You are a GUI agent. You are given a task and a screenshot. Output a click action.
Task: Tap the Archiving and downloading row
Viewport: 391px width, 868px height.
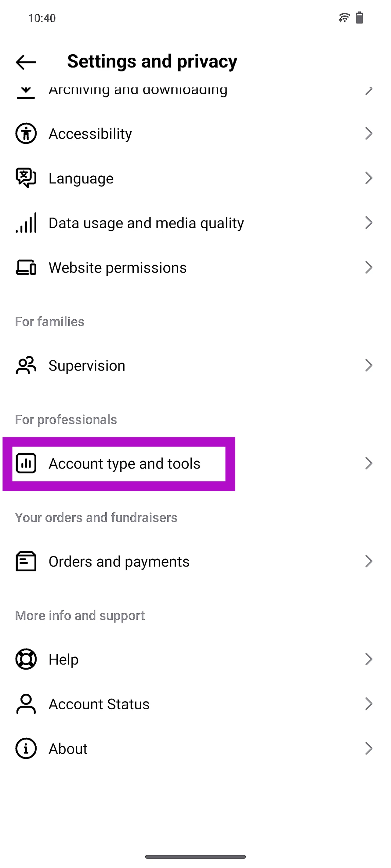pyautogui.click(x=138, y=91)
